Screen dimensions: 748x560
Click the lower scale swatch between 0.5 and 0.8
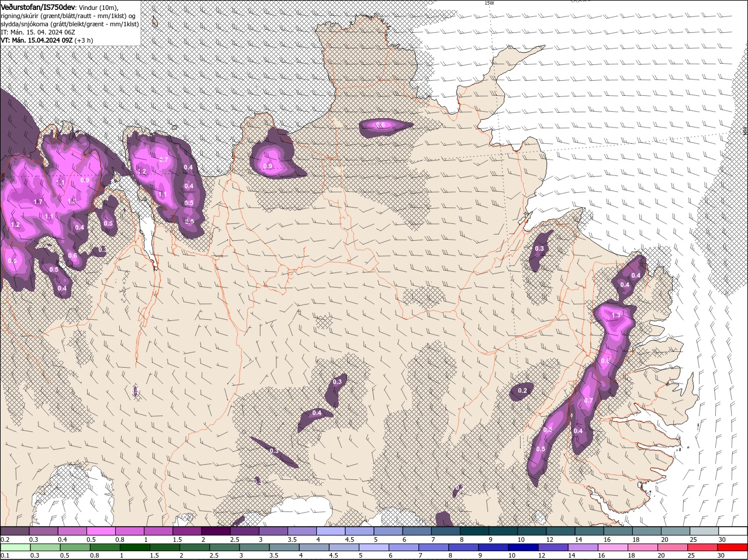tap(75, 547)
